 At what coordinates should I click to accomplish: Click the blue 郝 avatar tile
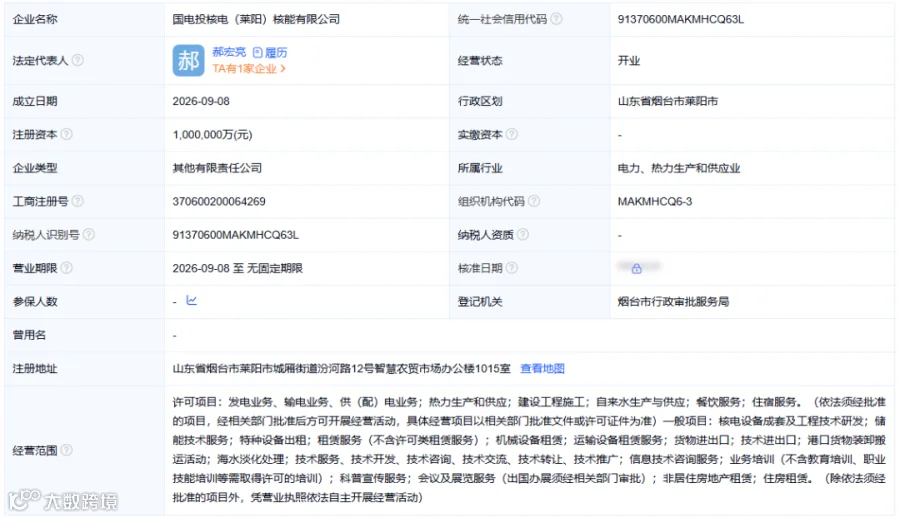pos(188,60)
